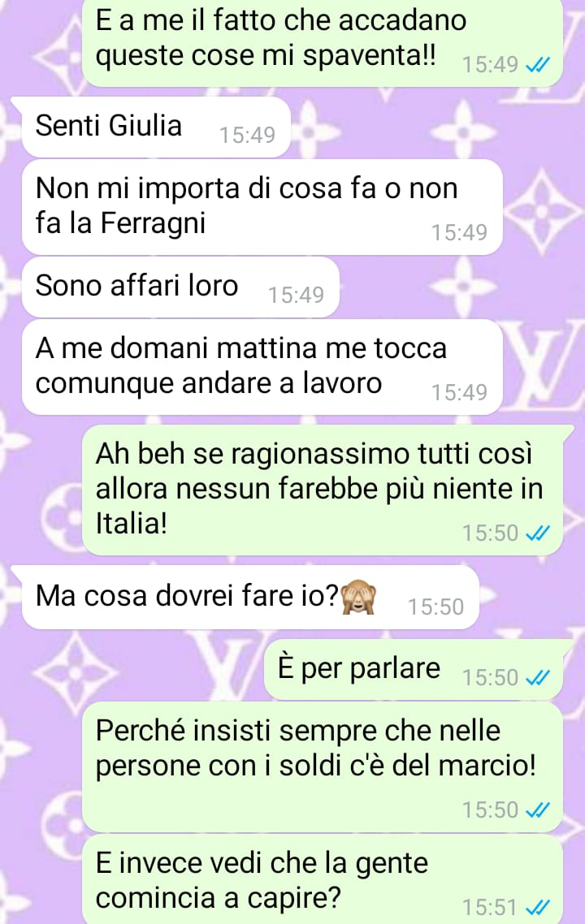
Task: Click read ticks on 'mi spaventa!!' message
Action: point(537,66)
